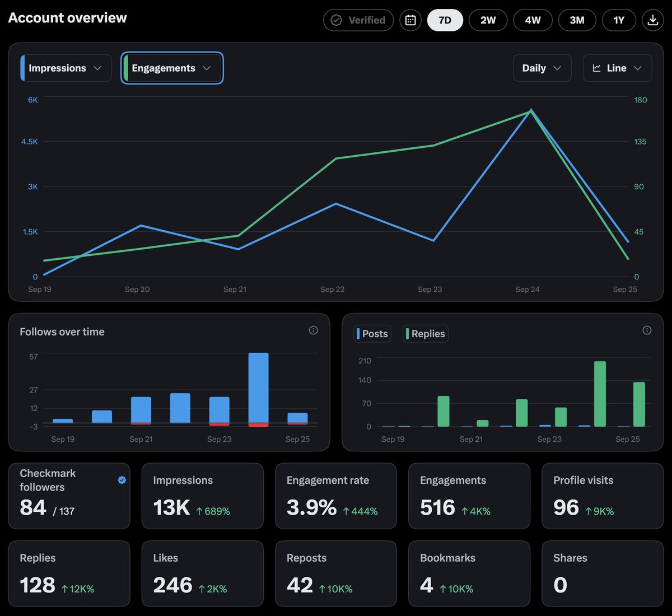Click the blue checkmark badge icon
Viewport: 672px width, 616px height.
point(122,480)
